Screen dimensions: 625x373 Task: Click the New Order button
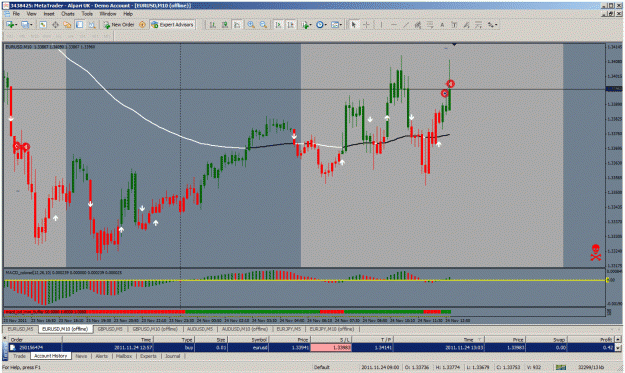[119, 25]
